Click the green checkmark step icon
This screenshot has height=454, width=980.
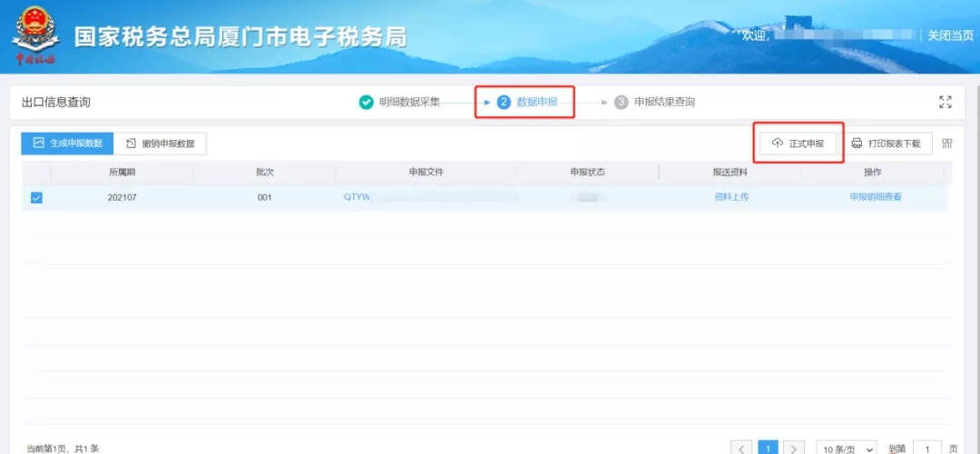point(367,103)
